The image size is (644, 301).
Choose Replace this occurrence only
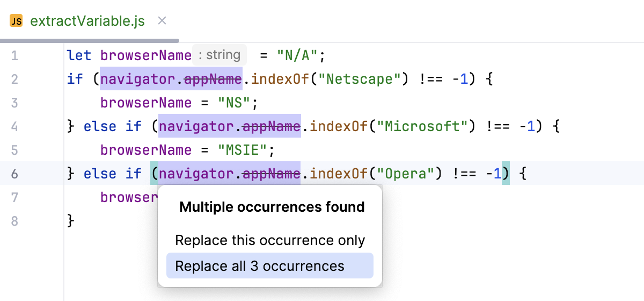point(270,240)
